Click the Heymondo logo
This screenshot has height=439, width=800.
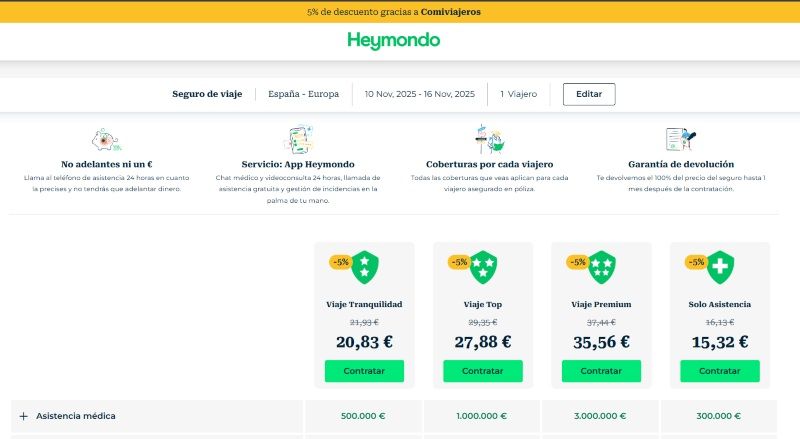393,41
